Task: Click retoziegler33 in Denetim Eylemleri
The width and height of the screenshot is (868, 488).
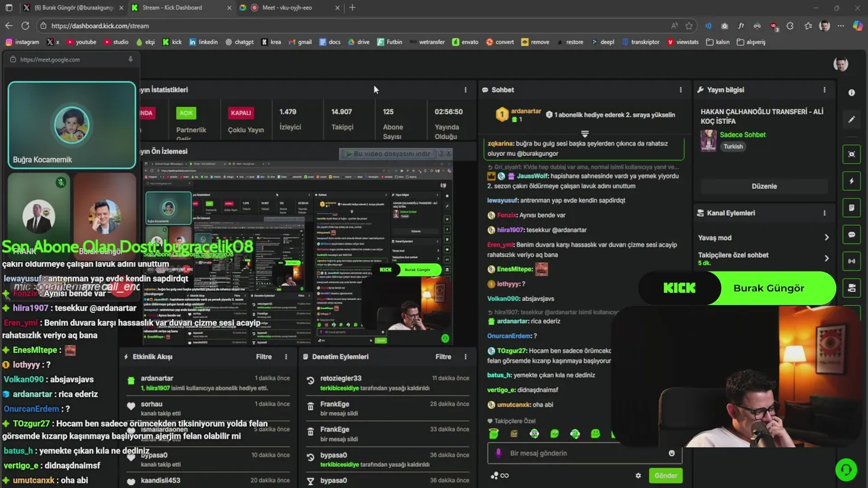Action: pos(341,379)
